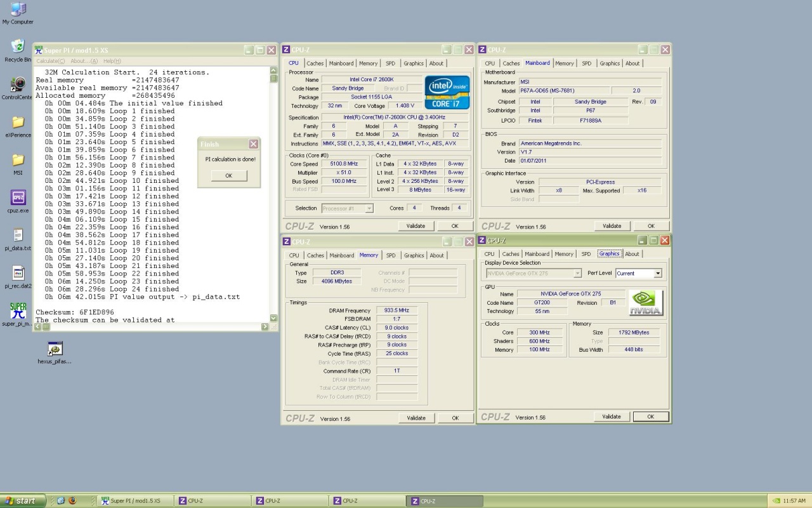Switch to SPD tab in Memory window

click(391, 255)
